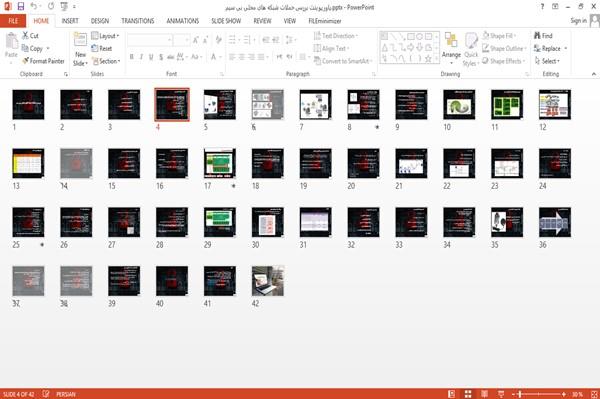Select slide 10 thumbnail
Screen dimensions: 600x399
459,104
